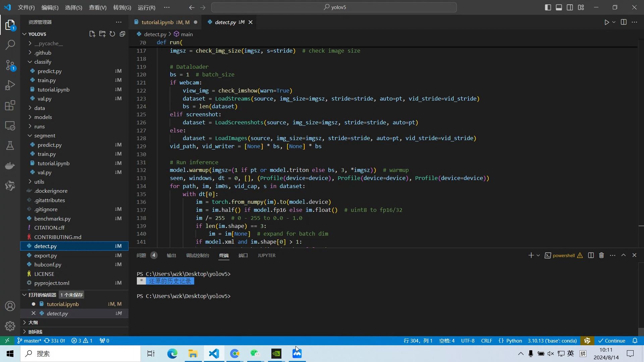Toggle the bottom panel visibility

[x=559, y=7]
